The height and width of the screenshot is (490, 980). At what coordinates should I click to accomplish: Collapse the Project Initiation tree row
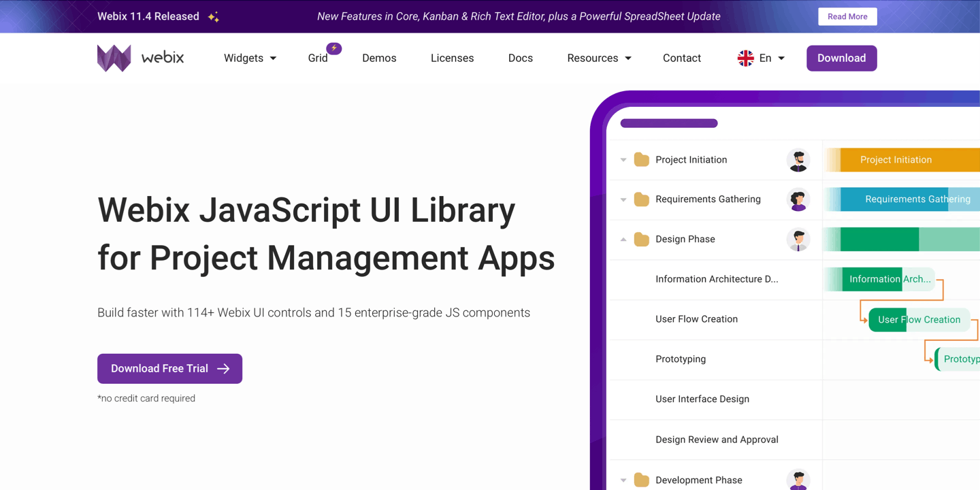623,160
